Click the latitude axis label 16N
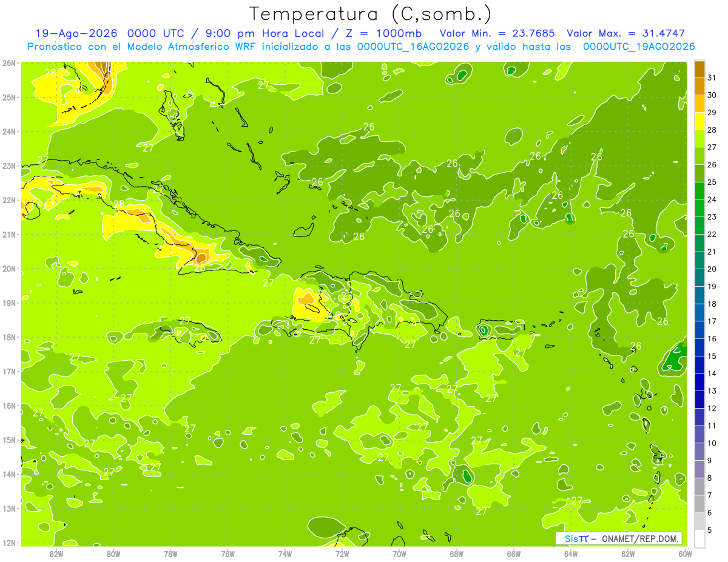The width and height of the screenshot is (728, 562). pyautogui.click(x=9, y=406)
